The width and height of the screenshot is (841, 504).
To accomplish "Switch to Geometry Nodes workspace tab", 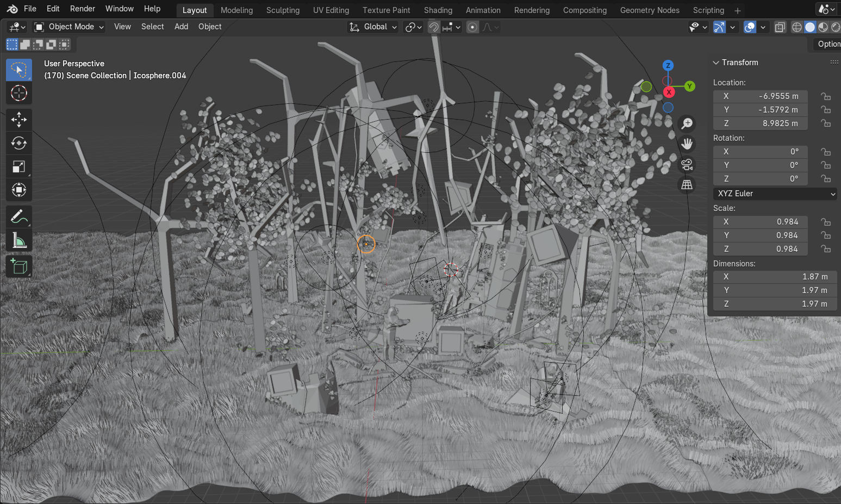I will point(650,10).
